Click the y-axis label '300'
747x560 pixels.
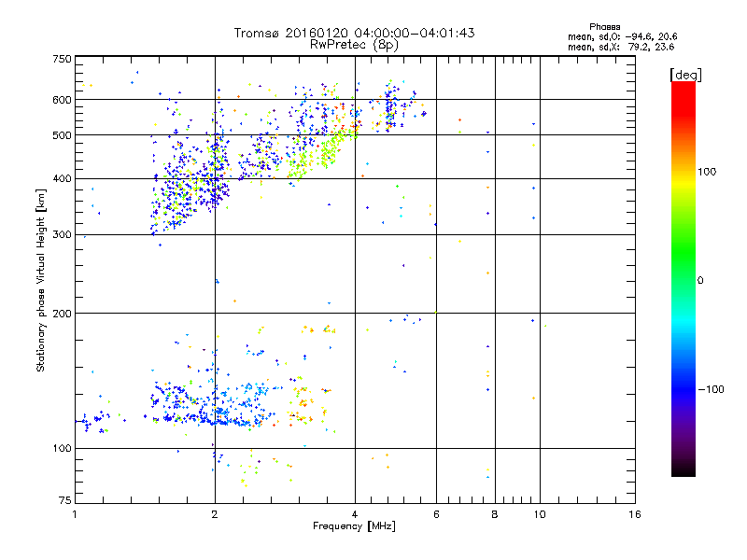tap(62, 235)
